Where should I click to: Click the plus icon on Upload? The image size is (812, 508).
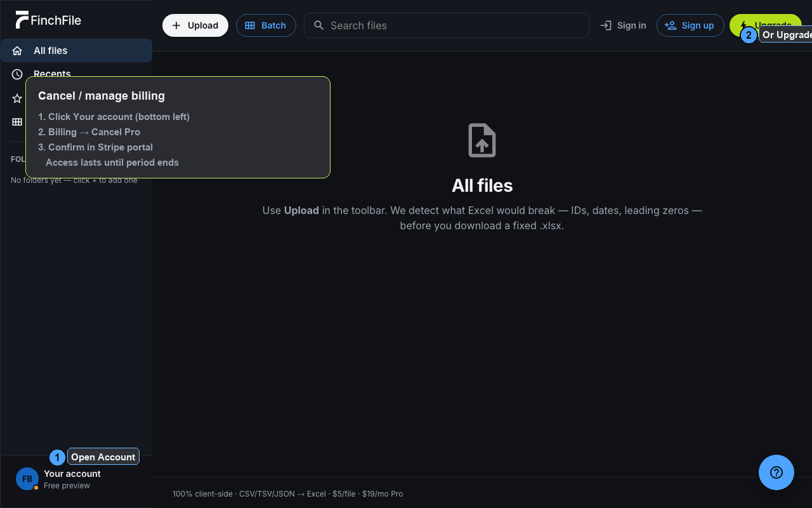click(176, 25)
